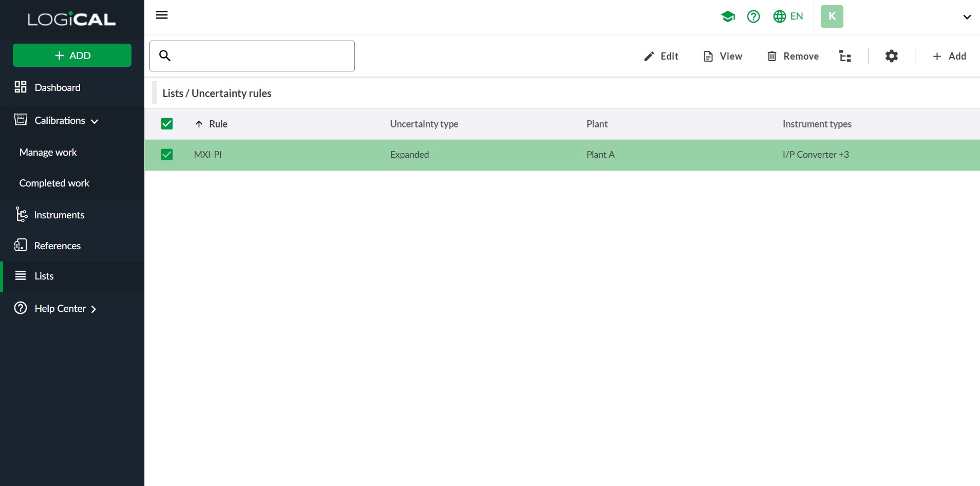Click inside the search field

[252, 55]
